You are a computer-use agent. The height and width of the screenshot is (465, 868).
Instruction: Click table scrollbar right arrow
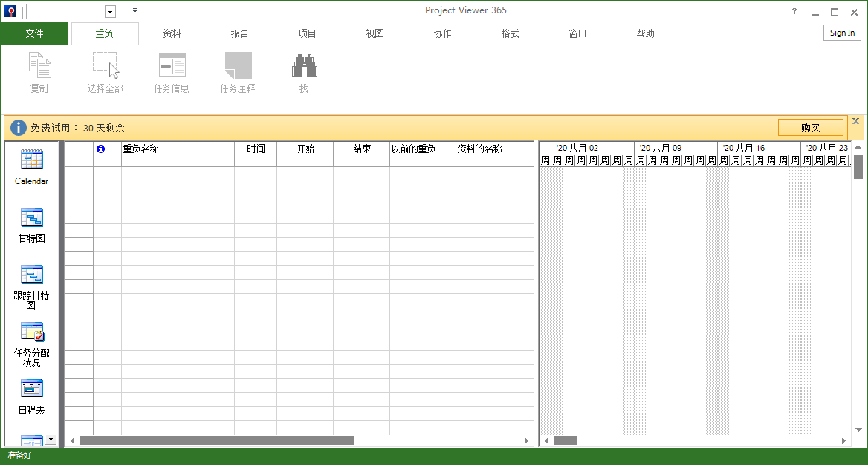pyautogui.click(x=526, y=440)
